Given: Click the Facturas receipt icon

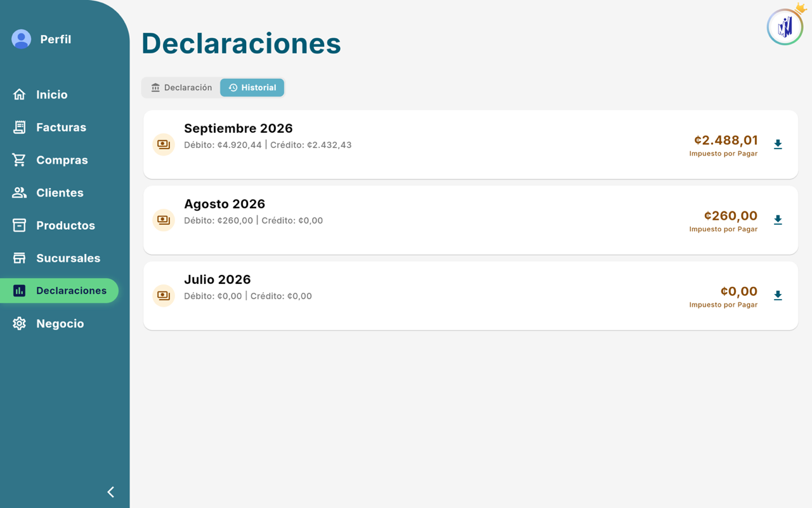Looking at the screenshot, I should pyautogui.click(x=20, y=127).
